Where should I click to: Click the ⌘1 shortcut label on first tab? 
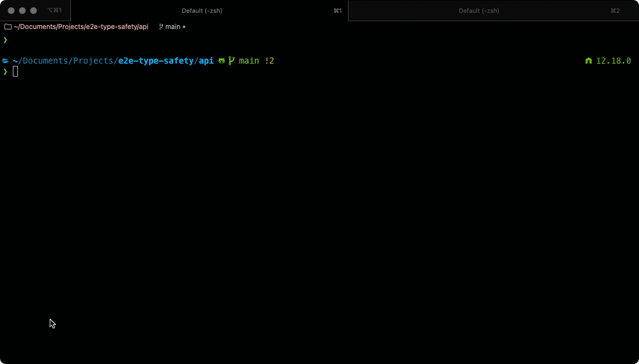click(337, 11)
